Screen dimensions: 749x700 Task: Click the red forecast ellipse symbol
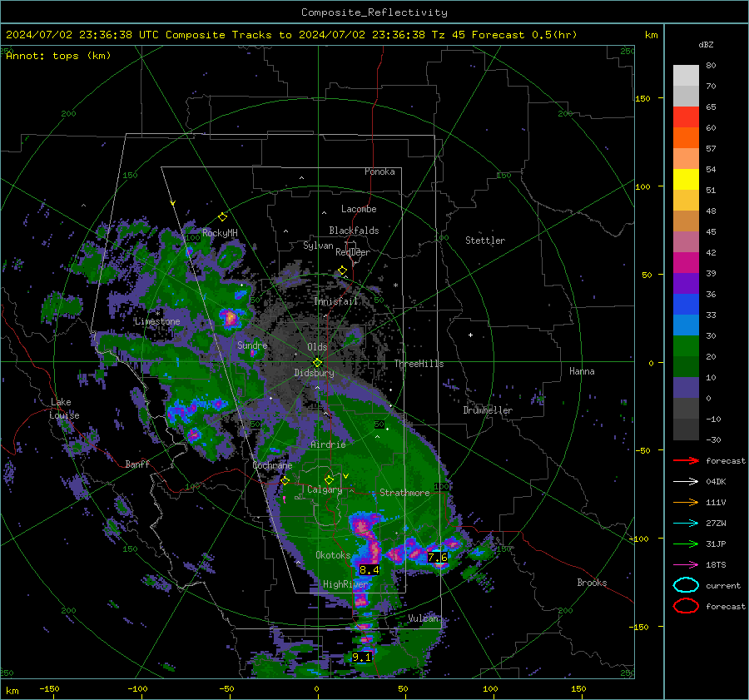(686, 606)
